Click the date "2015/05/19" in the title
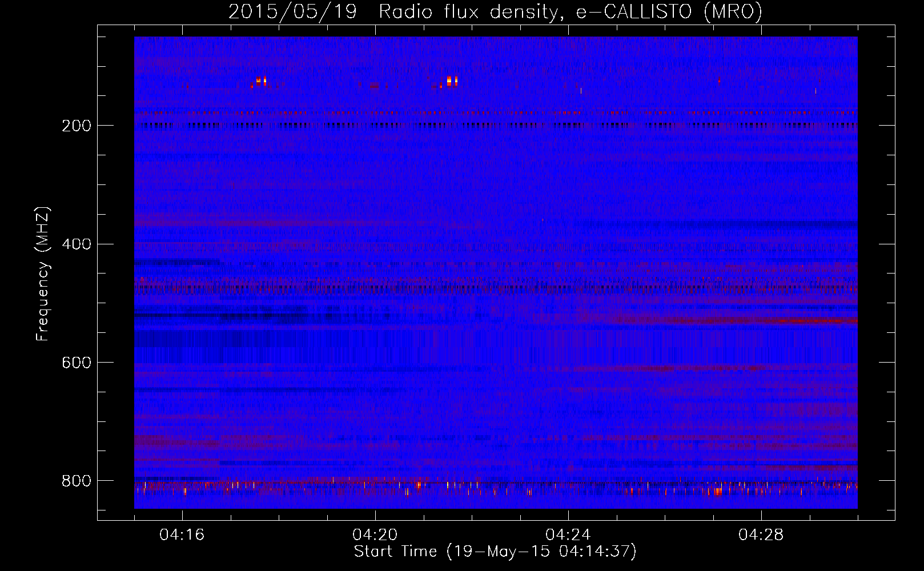 coord(293,11)
